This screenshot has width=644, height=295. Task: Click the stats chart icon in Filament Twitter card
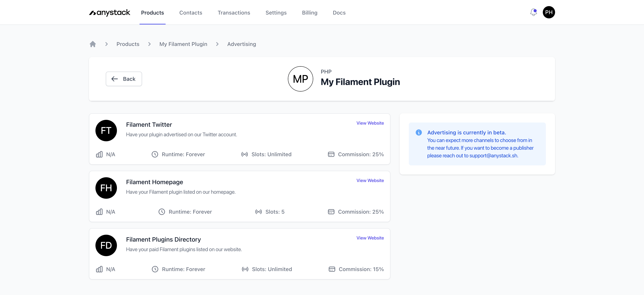pyautogui.click(x=99, y=154)
